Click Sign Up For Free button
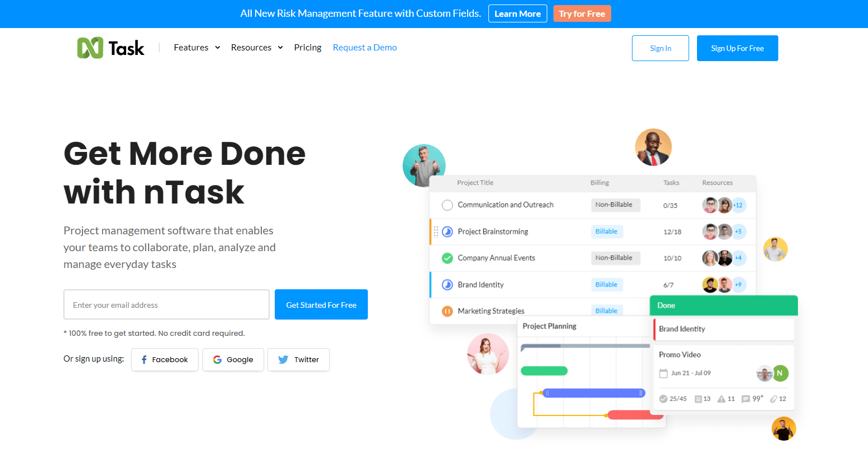This screenshot has height=467, width=868. pyautogui.click(x=737, y=48)
